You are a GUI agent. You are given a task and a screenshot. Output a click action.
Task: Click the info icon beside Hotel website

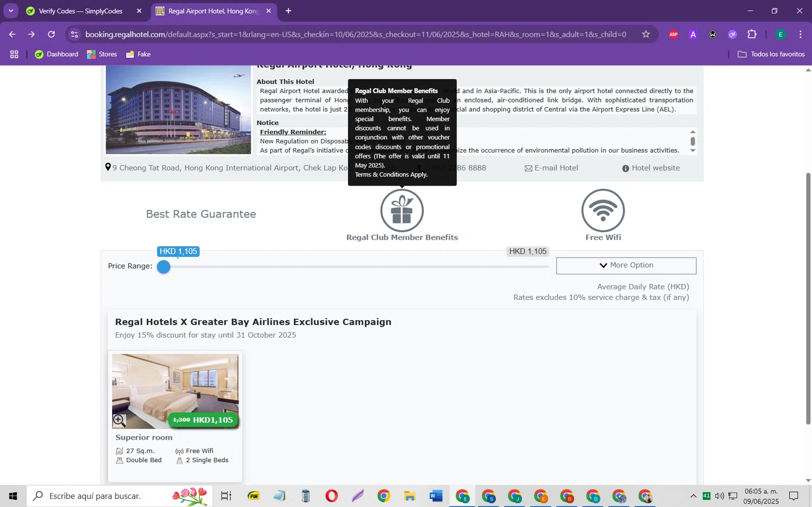click(626, 168)
